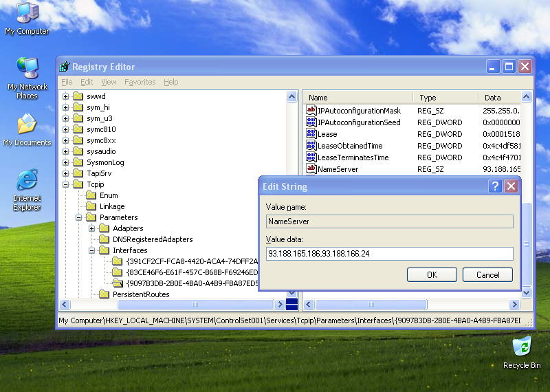Screen dimensions: 550x392
Task: Expand the swwd tree node
Action: click(x=65, y=96)
